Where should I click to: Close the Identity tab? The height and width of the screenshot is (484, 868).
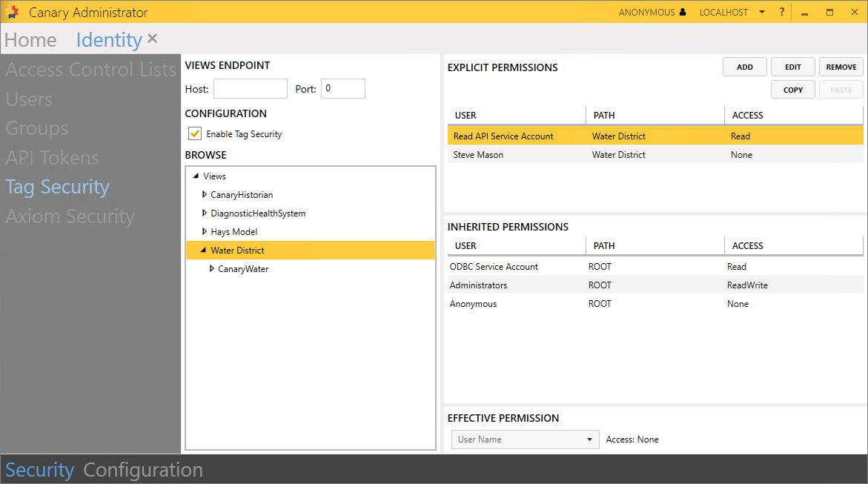[152, 39]
